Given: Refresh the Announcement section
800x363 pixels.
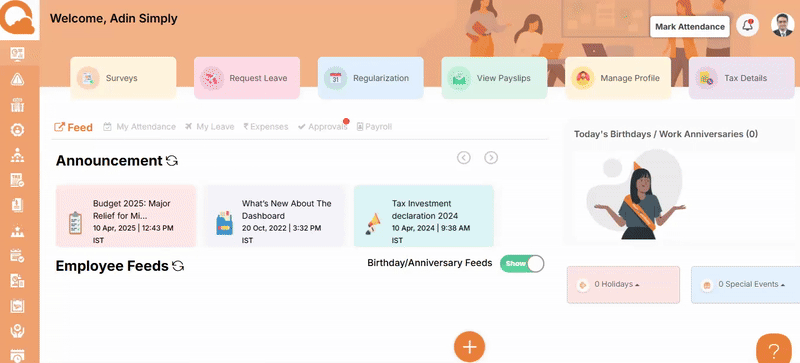Looking at the screenshot, I should [172, 161].
